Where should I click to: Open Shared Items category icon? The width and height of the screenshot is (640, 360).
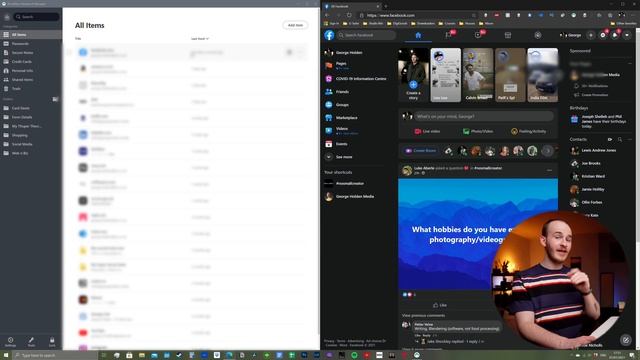coord(6,80)
